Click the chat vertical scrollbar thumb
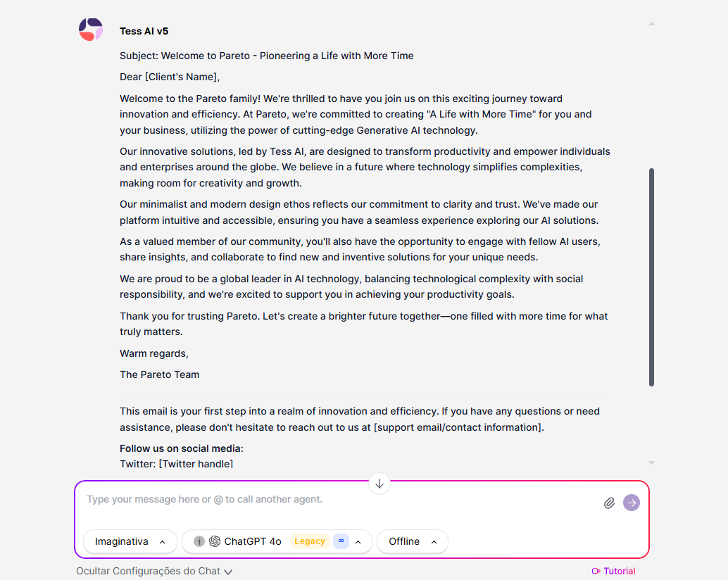The width and height of the screenshot is (728, 580). [x=651, y=277]
